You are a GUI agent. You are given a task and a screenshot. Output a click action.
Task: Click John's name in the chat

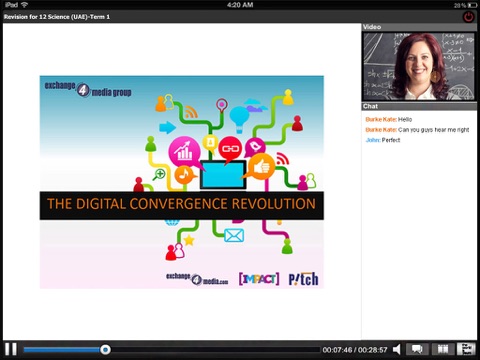pyautogui.click(x=373, y=140)
